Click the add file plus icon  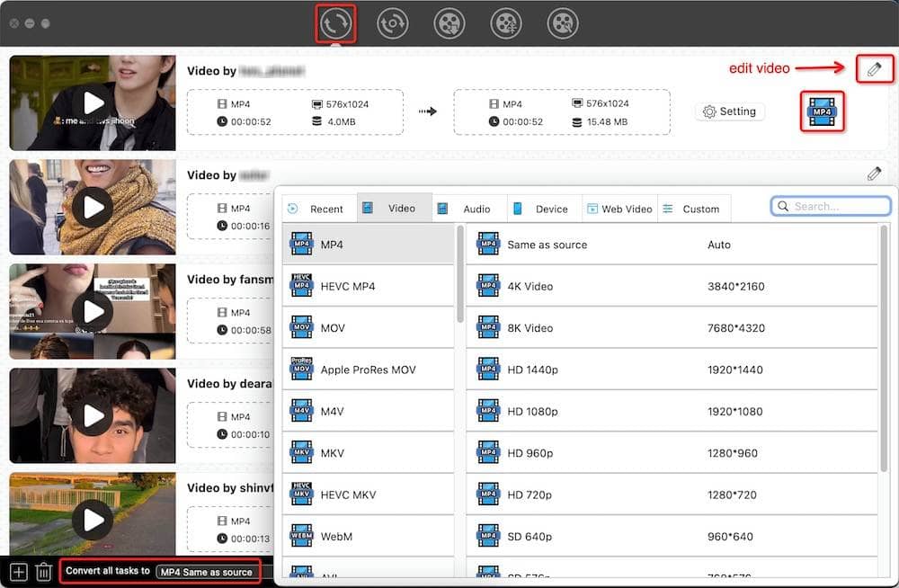pyautogui.click(x=18, y=572)
